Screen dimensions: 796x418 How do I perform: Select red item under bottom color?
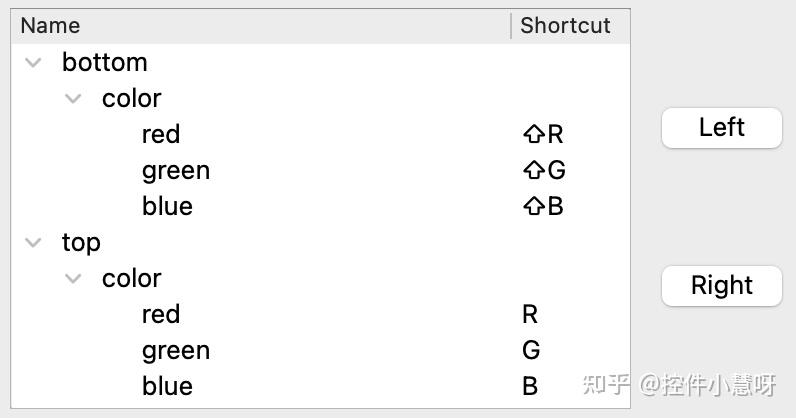coord(161,134)
